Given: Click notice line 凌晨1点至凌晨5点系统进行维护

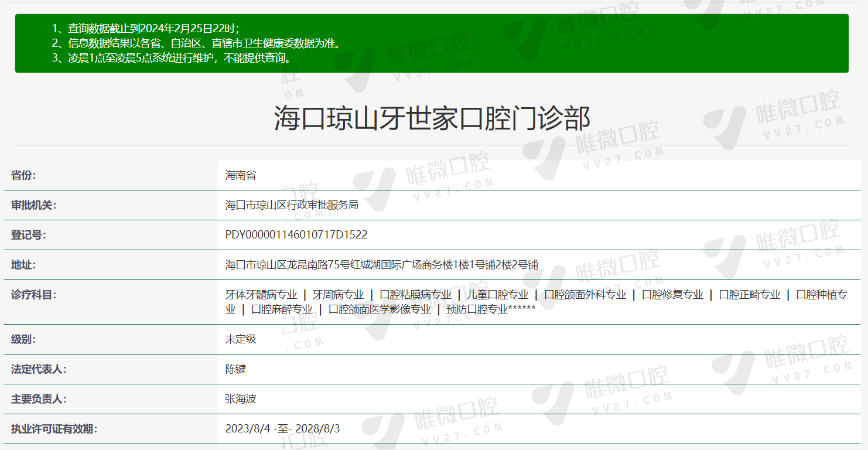Looking at the screenshot, I should [x=172, y=57].
